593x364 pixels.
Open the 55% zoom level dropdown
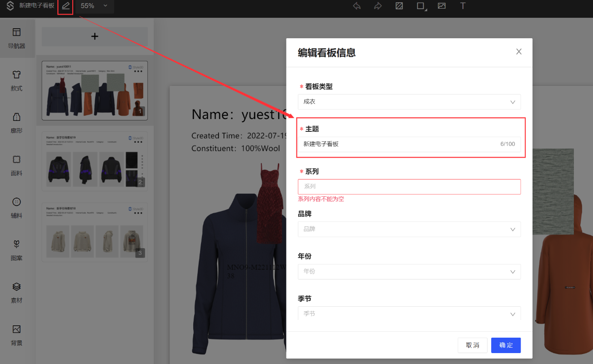tap(94, 6)
